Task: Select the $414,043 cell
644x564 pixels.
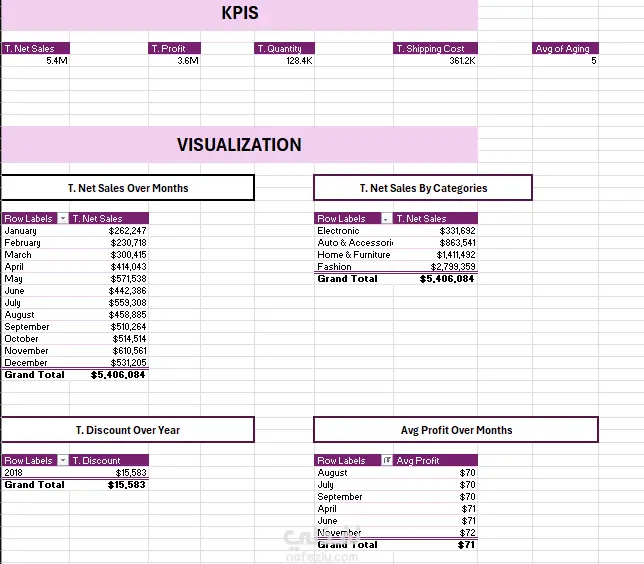Action: [x=109, y=267]
